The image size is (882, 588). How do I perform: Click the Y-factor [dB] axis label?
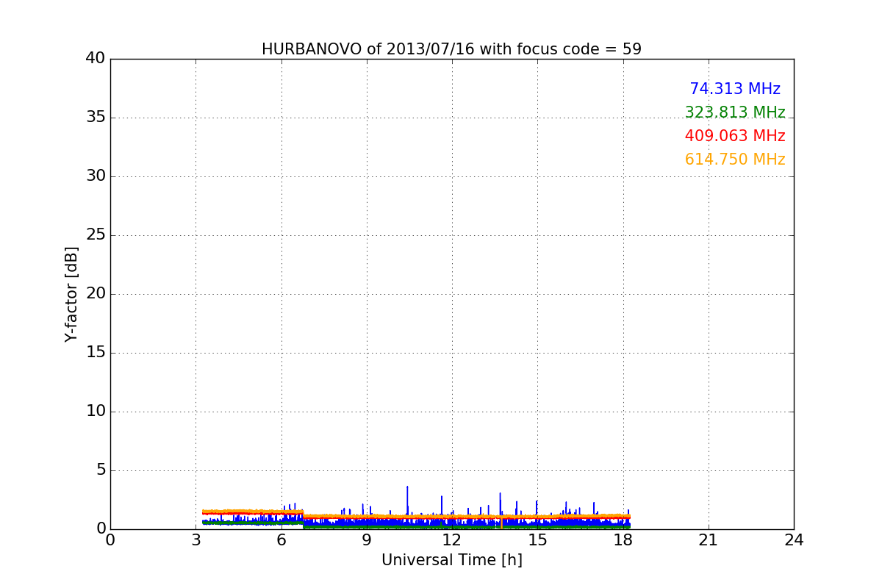coord(71,294)
